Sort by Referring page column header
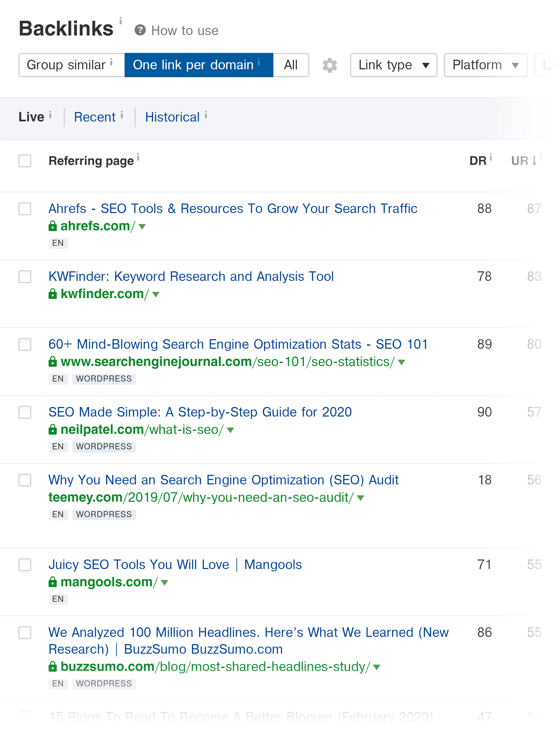This screenshot has width=560, height=730. coord(91,161)
